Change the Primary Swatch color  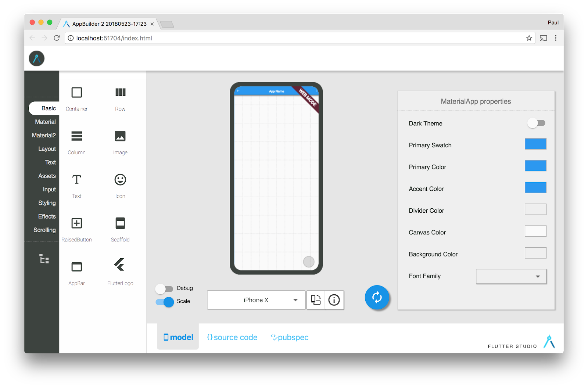tap(535, 144)
